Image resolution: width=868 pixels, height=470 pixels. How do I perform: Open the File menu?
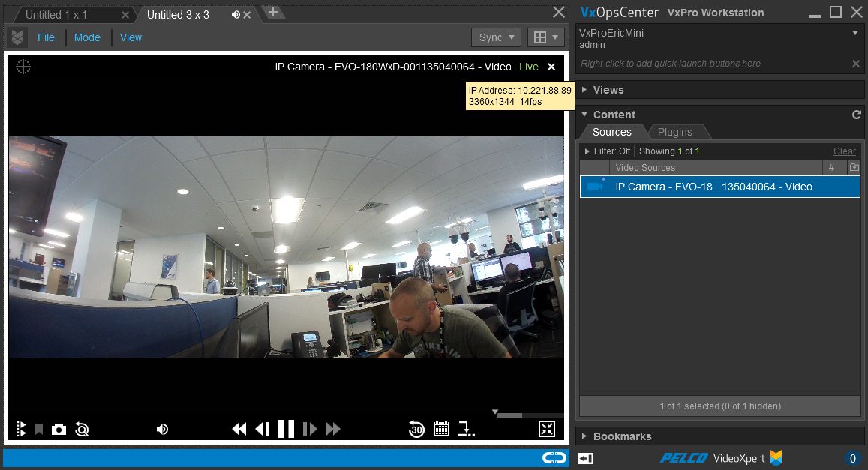coord(46,37)
